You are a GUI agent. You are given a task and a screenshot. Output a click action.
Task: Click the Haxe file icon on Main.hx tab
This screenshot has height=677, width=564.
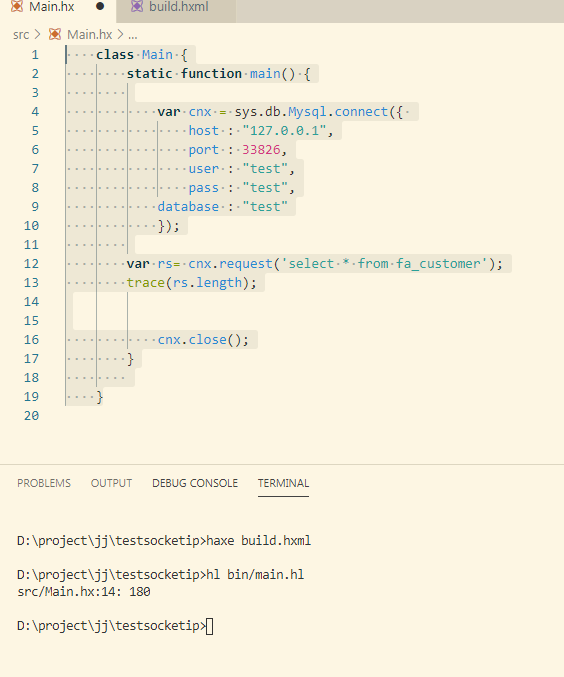point(17,6)
